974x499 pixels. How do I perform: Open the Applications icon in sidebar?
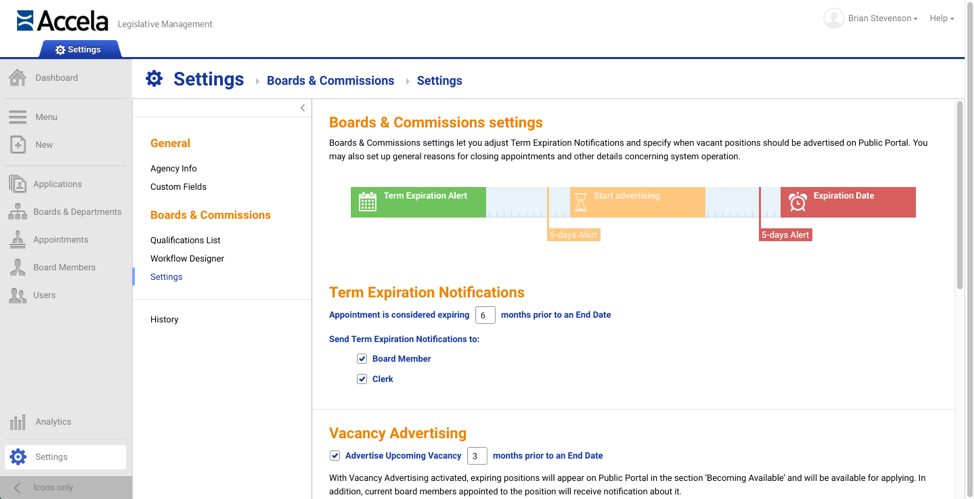(x=17, y=184)
